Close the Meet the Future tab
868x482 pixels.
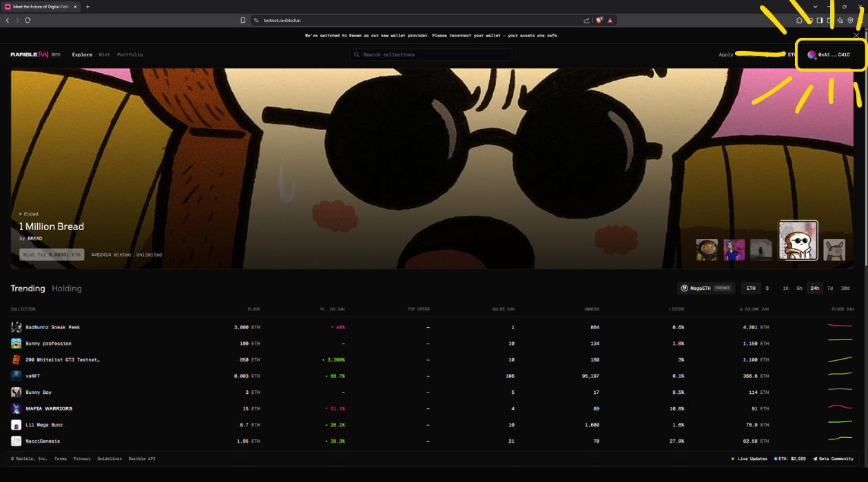point(74,7)
